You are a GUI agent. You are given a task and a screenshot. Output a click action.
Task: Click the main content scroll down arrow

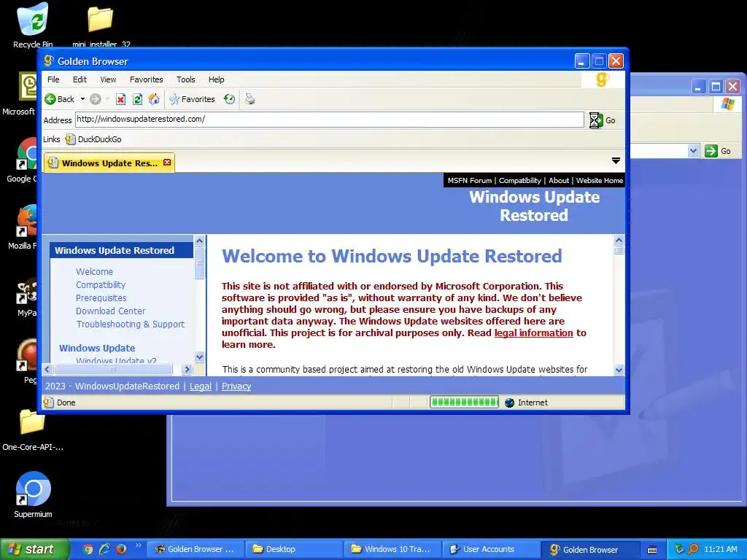[619, 370]
